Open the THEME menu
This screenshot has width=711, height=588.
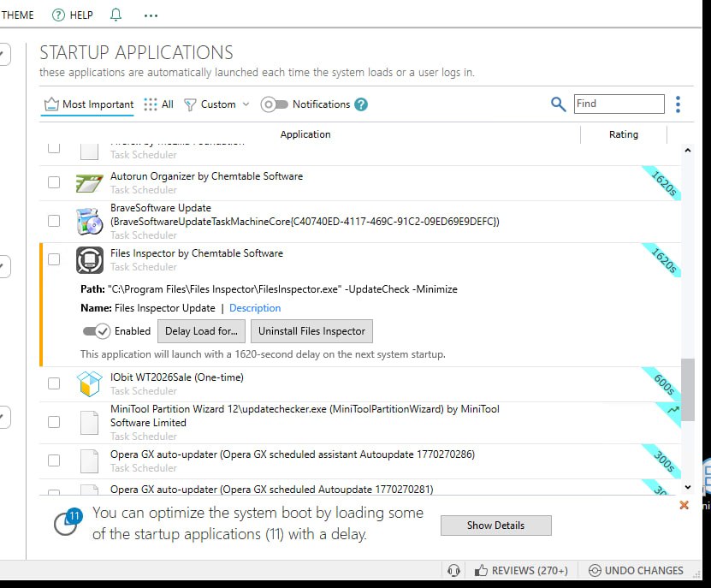coord(17,15)
